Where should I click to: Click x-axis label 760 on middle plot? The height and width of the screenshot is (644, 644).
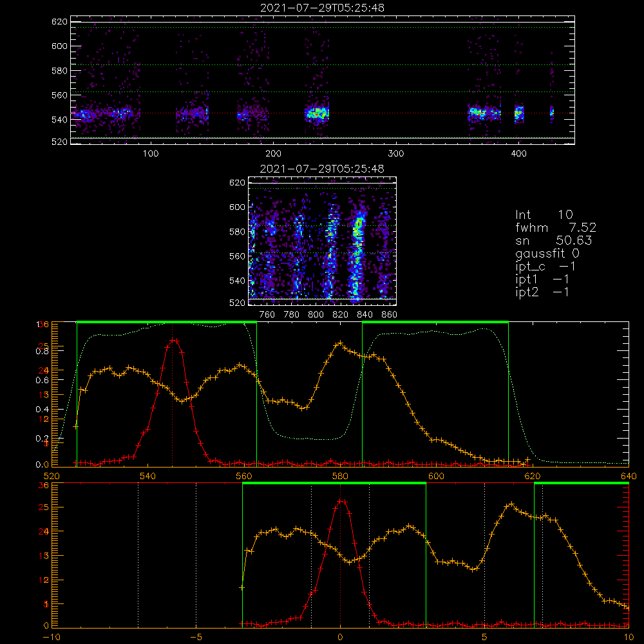pos(267,315)
